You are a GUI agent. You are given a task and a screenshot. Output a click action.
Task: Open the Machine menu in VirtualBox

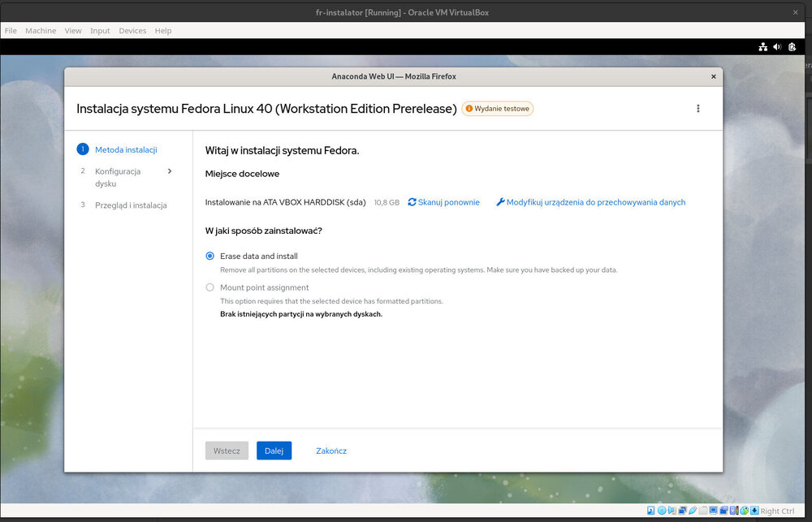pos(41,31)
